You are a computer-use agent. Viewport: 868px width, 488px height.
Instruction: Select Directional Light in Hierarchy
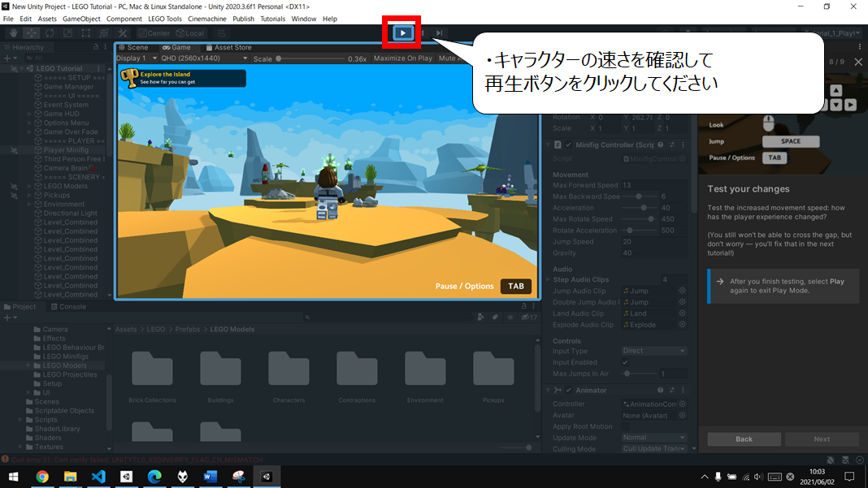[71, 214]
